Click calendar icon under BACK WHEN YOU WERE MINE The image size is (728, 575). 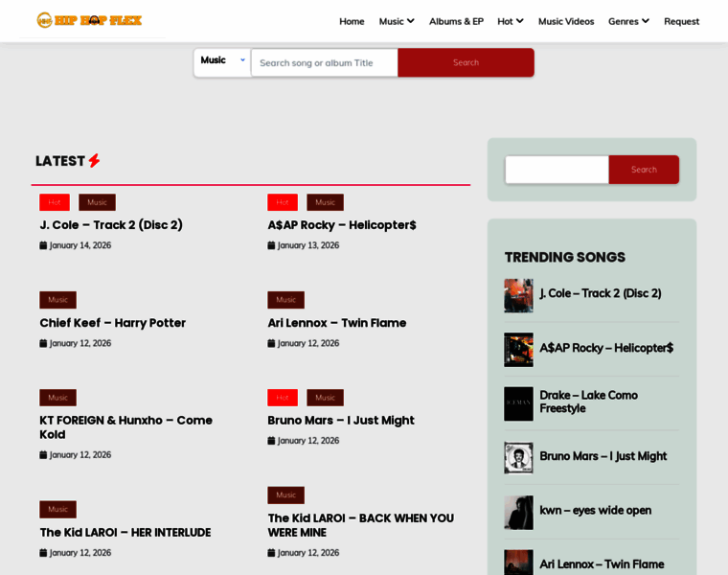[271, 553]
